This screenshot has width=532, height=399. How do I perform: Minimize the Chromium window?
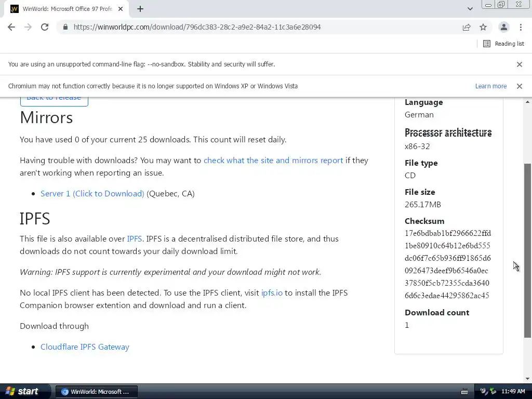(488, 5)
